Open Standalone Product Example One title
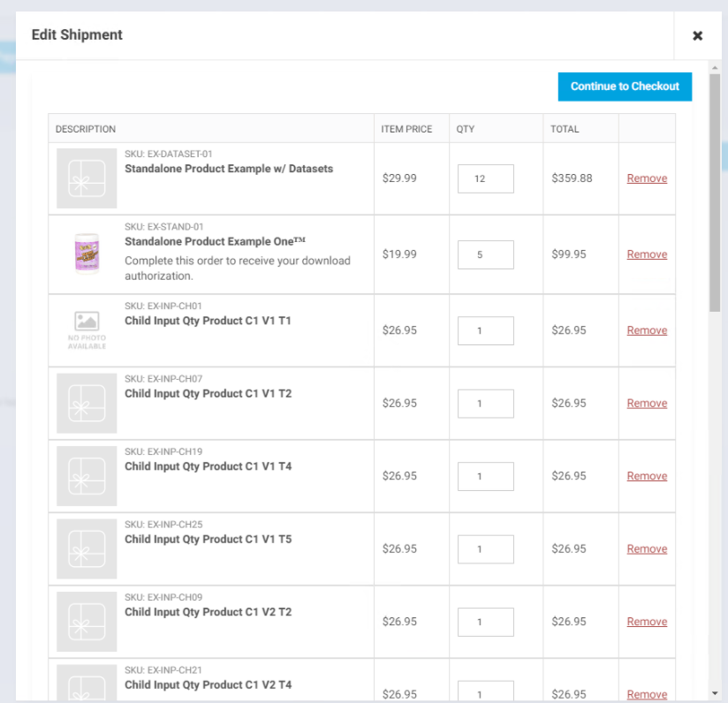Screen dimensions: 728x703 [x=215, y=241]
